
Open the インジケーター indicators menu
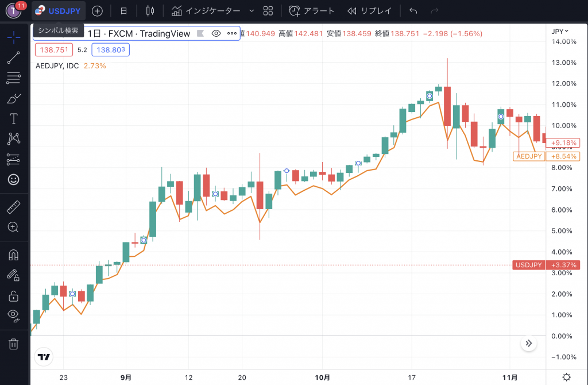click(x=207, y=11)
